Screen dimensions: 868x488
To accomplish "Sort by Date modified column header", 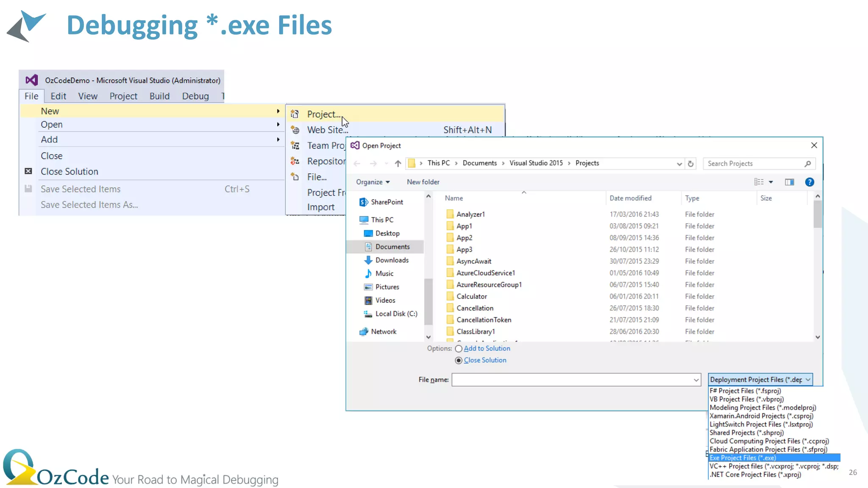I will [x=631, y=198].
